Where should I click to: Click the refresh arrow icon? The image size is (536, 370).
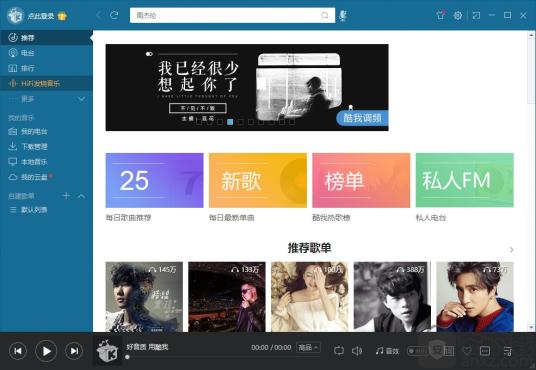(114, 15)
